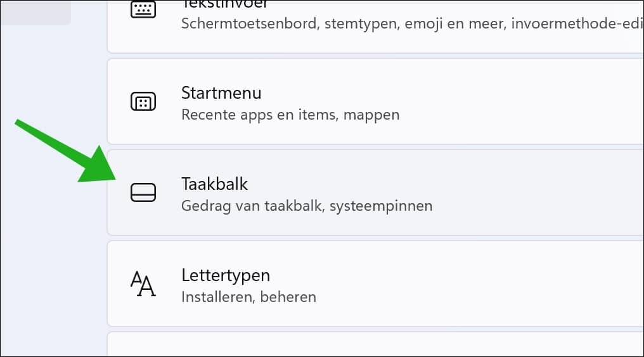Select 'Installeren, beheren' description text

248,297
